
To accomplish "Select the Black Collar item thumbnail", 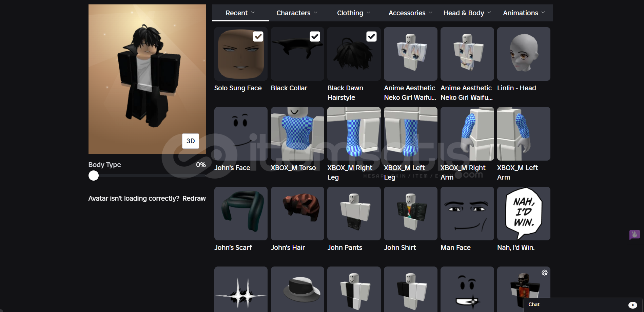I will [x=297, y=54].
